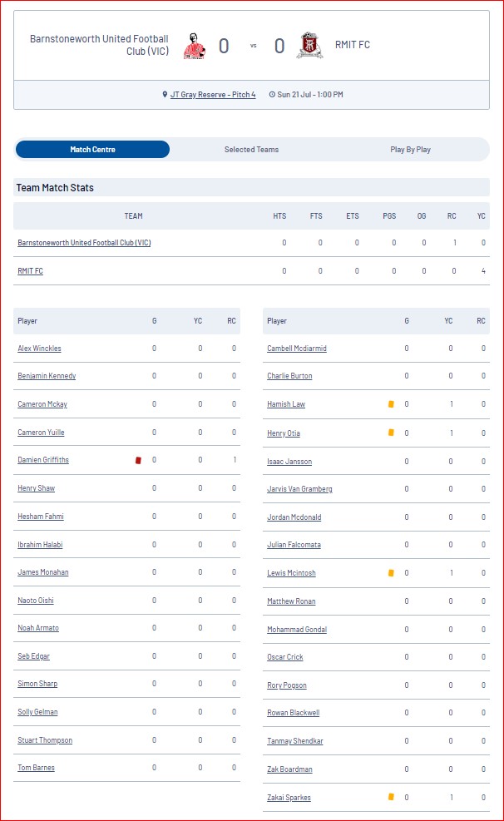
Task: Select the Match Centre tab
Action: pos(92,149)
